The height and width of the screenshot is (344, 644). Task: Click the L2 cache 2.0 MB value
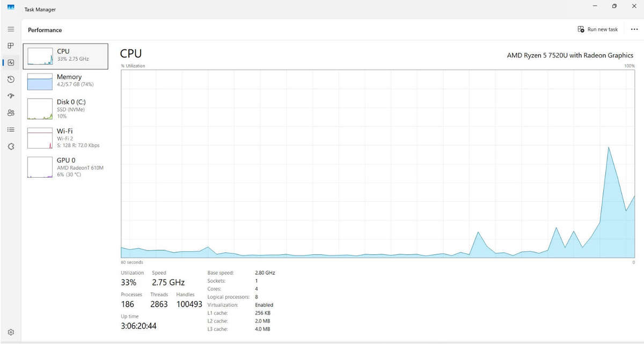pyautogui.click(x=262, y=321)
